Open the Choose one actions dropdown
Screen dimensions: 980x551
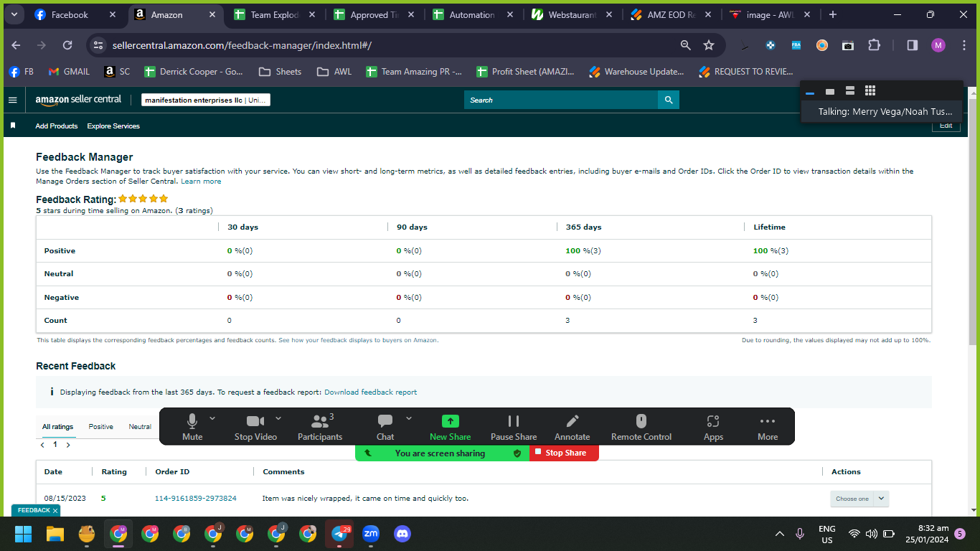tap(859, 499)
